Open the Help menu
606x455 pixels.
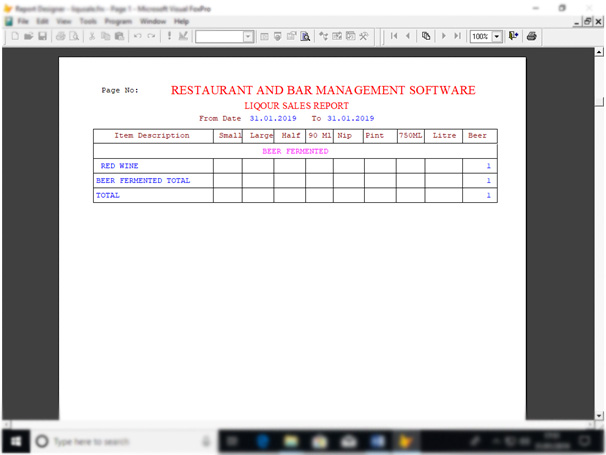point(181,21)
